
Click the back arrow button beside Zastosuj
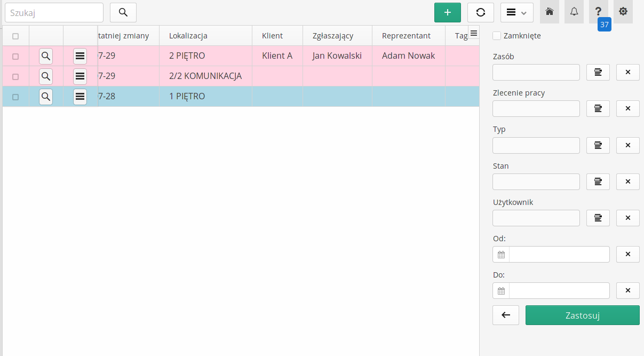506,315
